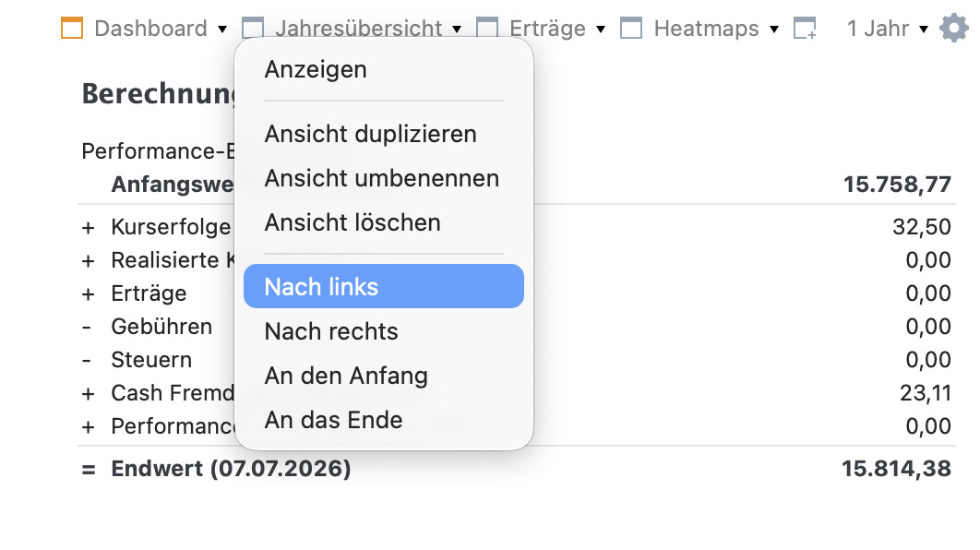Viewport: 980px width, 550px height.
Task: Expand the Dashboard tab dropdown arrow
Action: pyautogui.click(x=222, y=30)
